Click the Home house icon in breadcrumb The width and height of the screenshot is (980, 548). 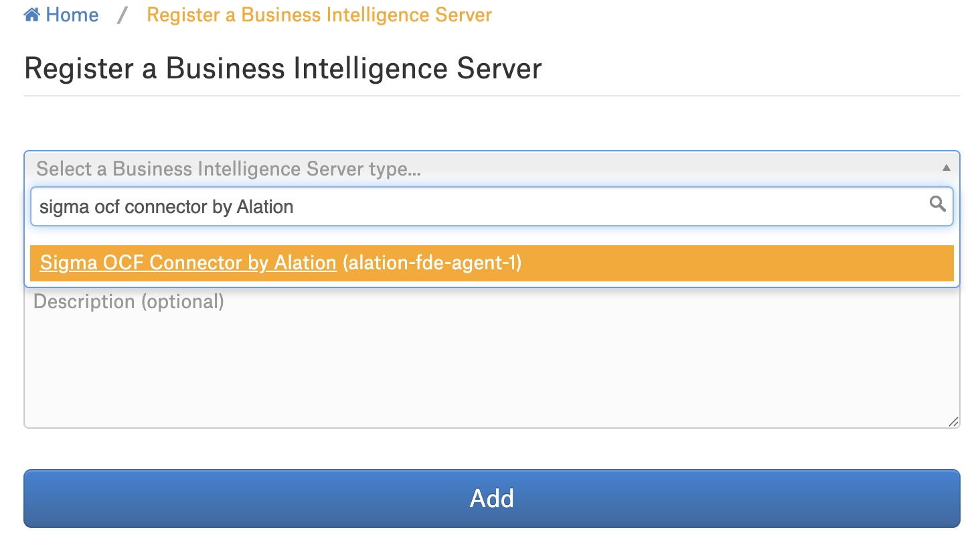[x=32, y=15]
